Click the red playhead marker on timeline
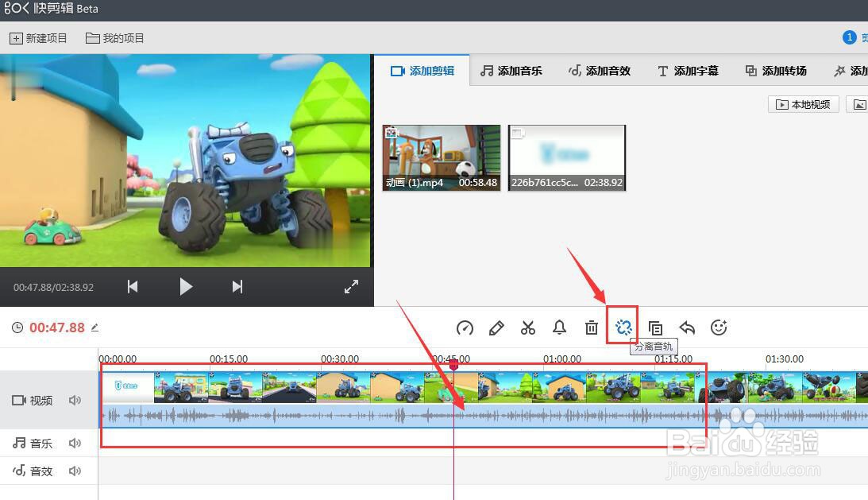 click(x=453, y=366)
